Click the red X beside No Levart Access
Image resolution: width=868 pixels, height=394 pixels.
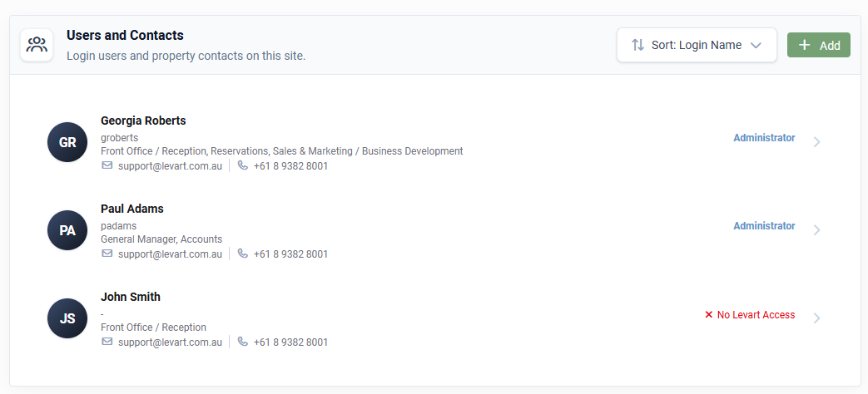708,314
